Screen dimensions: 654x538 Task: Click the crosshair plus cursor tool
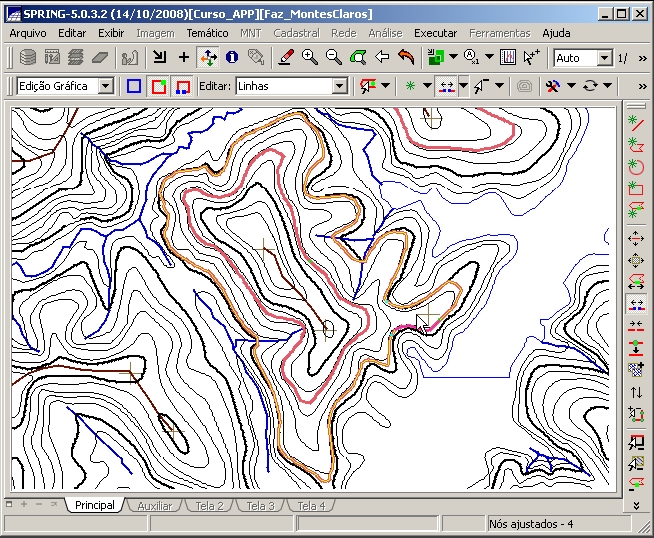[x=184, y=58]
